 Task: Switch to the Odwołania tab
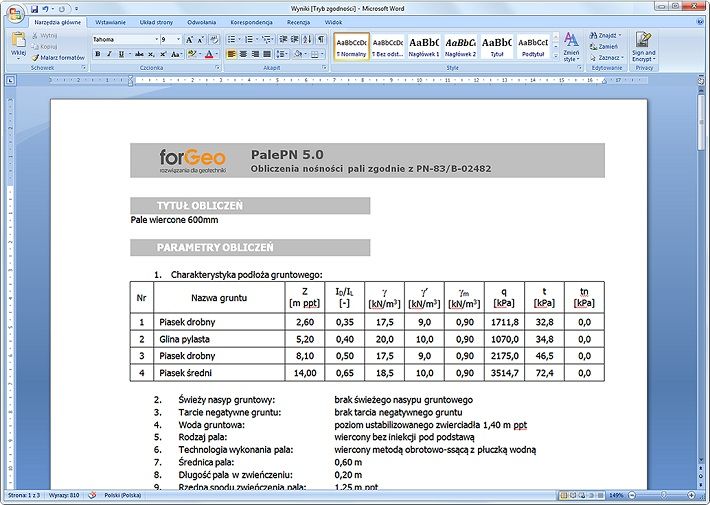click(x=201, y=22)
